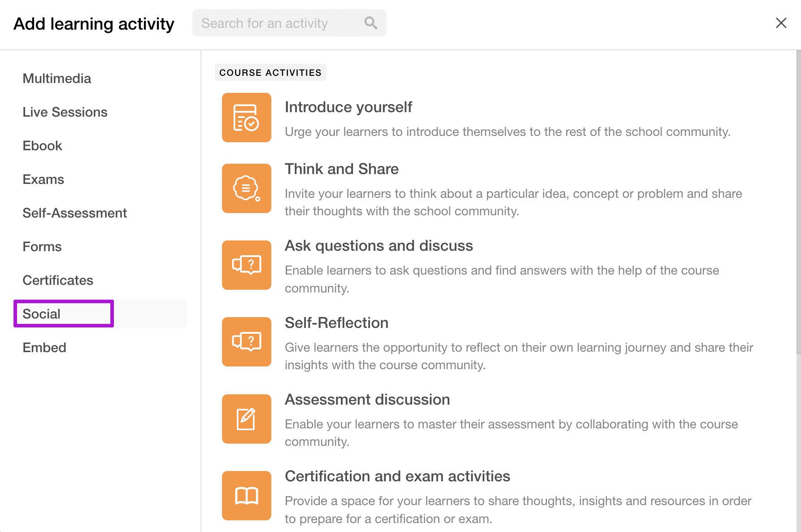Open the Certificates section
Screen dimensions: 801x532
click(58, 280)
